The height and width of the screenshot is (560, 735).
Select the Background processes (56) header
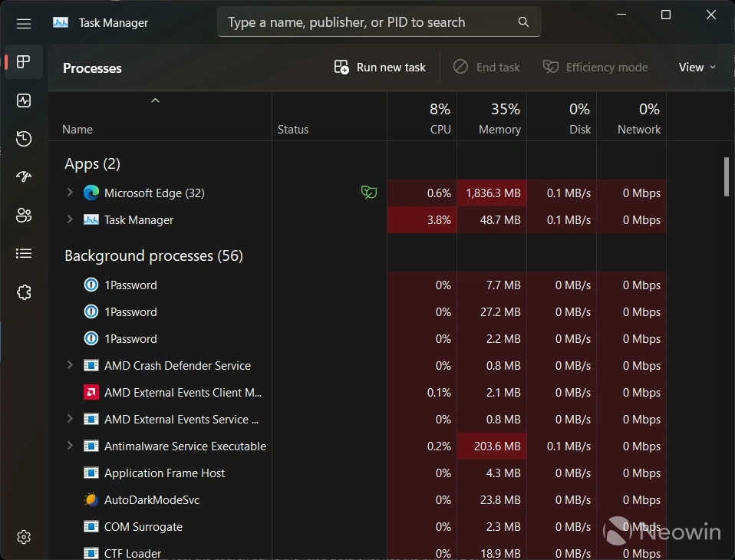pos(153,256)
